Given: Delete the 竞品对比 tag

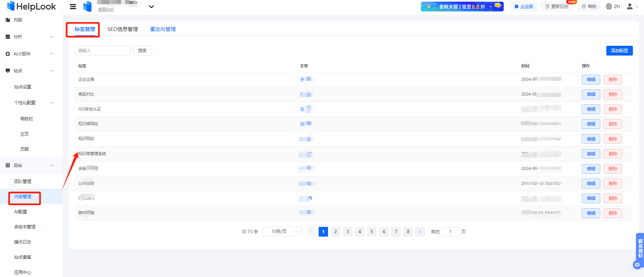Looking at the screenshot, I should tap(613, 94).
